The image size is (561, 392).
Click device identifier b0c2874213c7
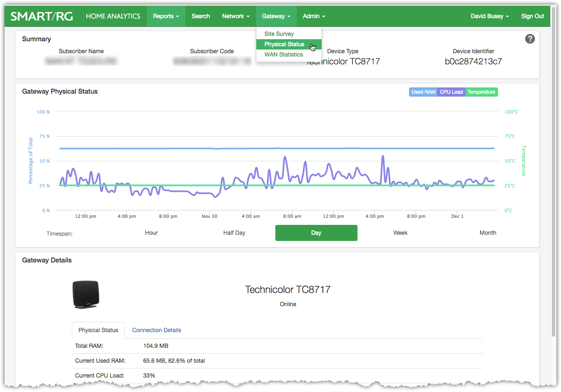pos(473,61)
